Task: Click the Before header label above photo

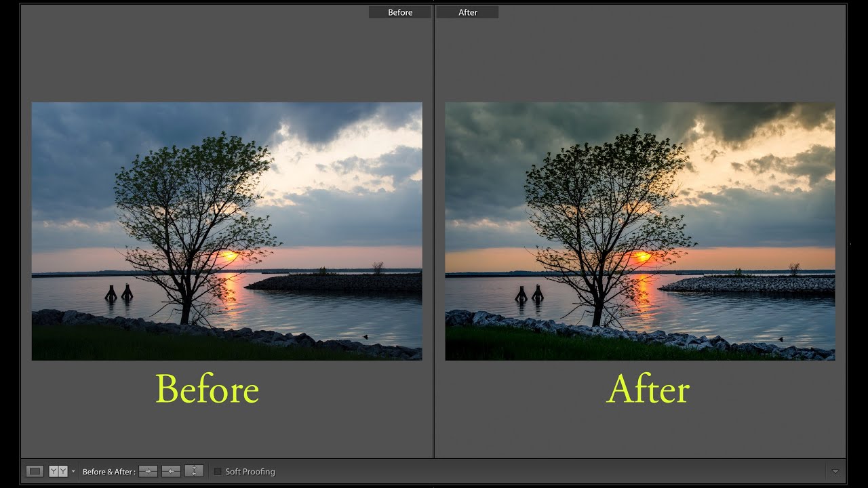Action: [x=400, y=12]
